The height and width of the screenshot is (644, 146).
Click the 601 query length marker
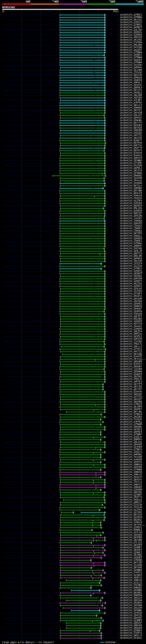click(115, 11)
